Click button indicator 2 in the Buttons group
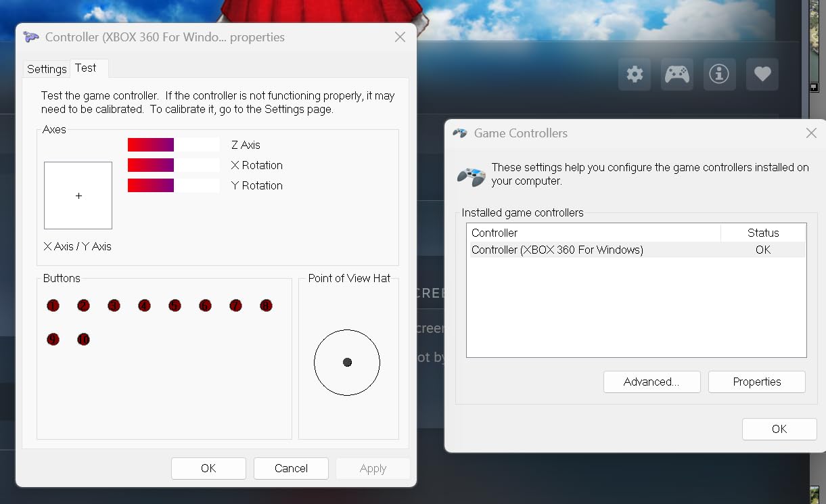This screenshot has width=826, height=504. tap(83, 306)
